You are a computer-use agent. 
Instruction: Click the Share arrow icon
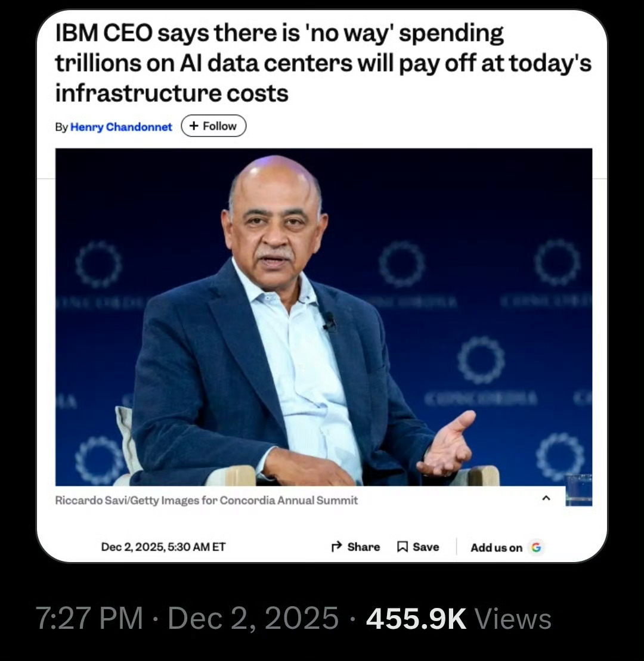pos(336,547)
